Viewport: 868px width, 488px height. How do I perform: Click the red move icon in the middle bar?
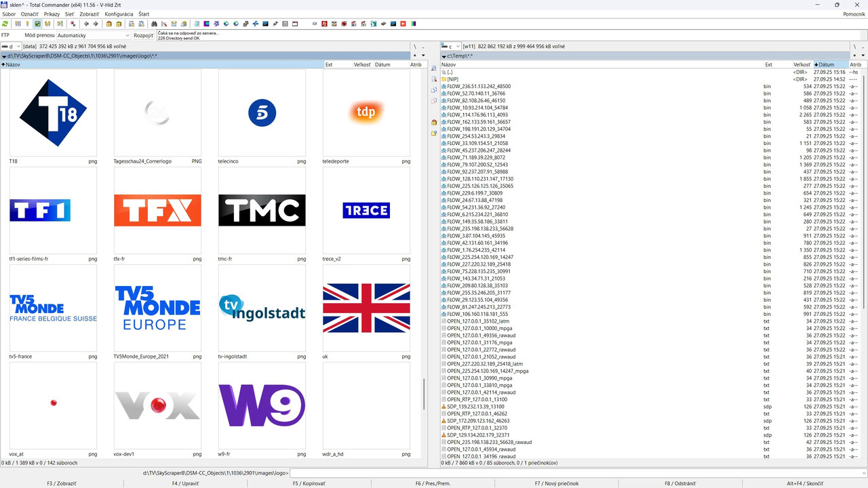[434, 101]
